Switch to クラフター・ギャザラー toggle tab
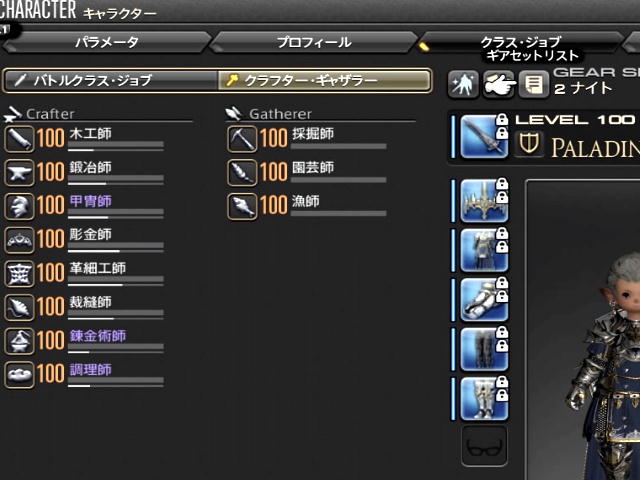 click(324, 80)
